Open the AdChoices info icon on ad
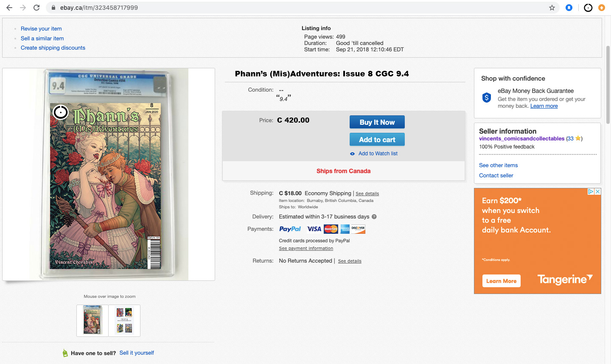 point(591,192)
